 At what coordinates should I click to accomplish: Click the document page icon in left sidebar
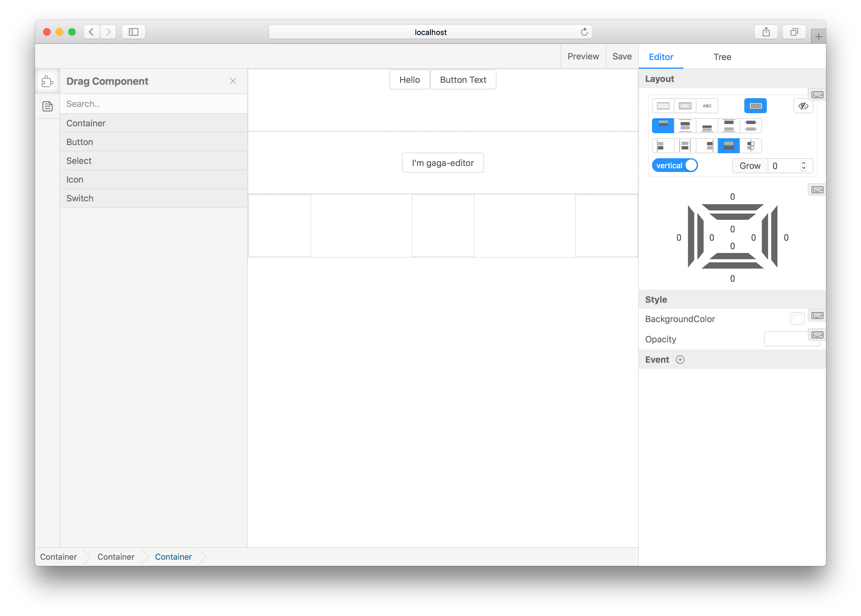tap(48, 106)
